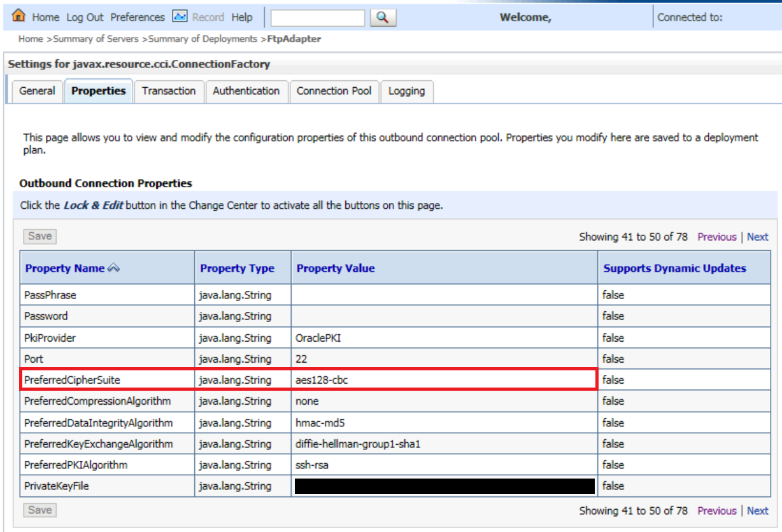Select the Connection Pool tab
782x532 pixels.
pos(334,91)
